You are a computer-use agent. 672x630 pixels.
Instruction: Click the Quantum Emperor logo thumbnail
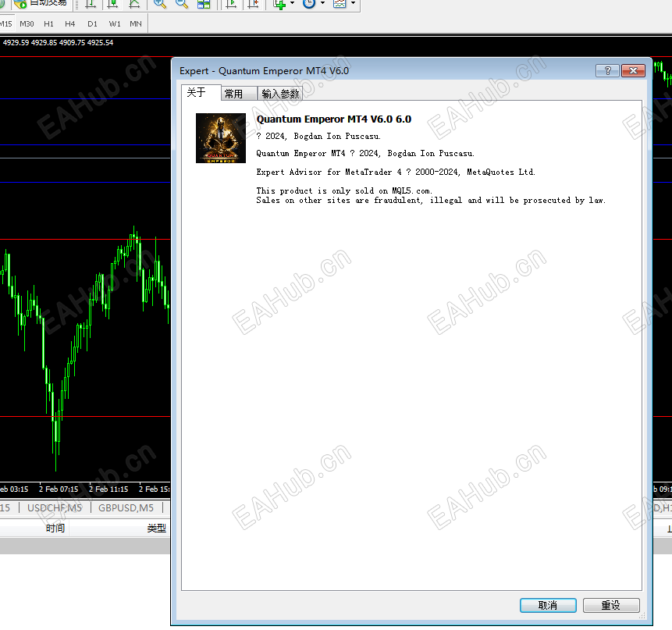pos(221,138)
